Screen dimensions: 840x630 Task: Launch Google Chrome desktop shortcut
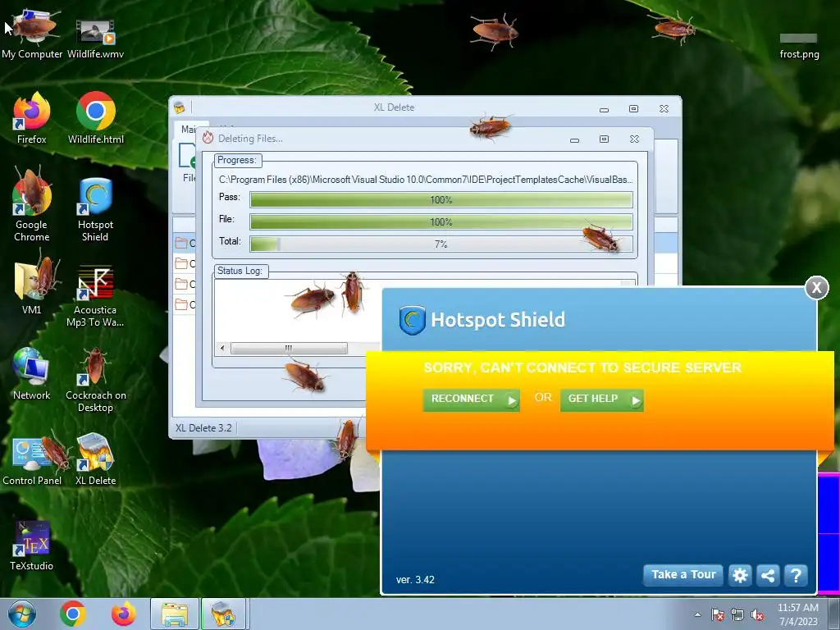coord(32,204)
